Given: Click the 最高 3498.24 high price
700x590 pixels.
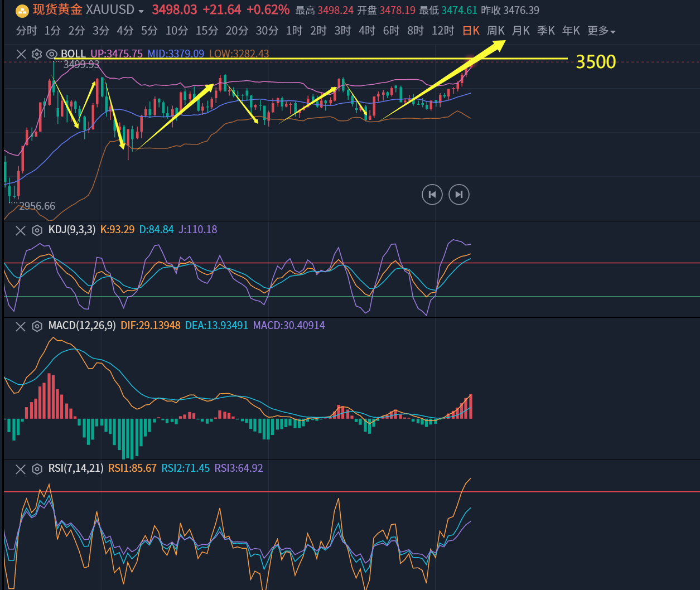Looking at the screenshot, I should (324, 11).
